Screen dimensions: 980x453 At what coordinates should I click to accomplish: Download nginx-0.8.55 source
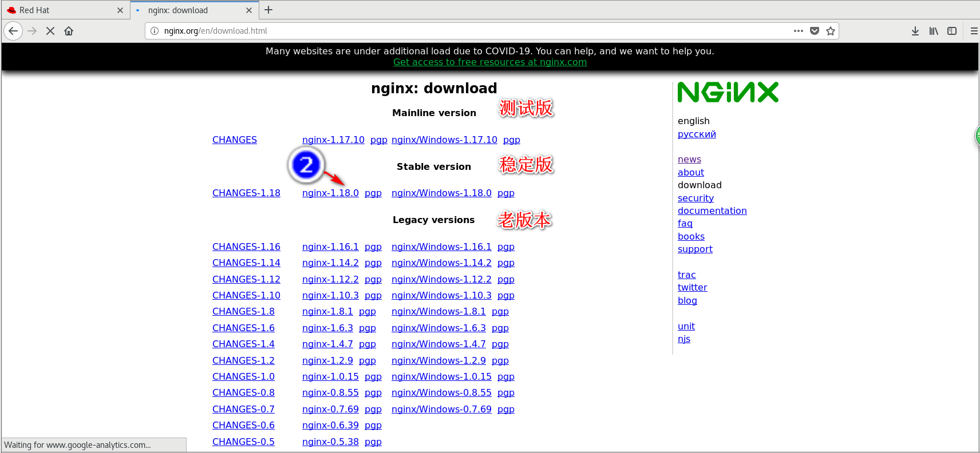(330, 392)
